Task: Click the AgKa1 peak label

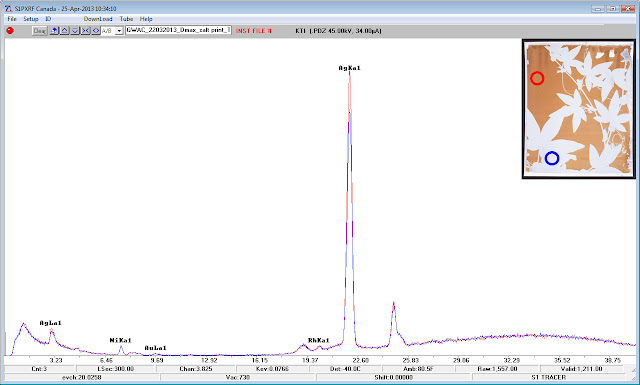Action: pyautogui.click(x=349, y=68)
